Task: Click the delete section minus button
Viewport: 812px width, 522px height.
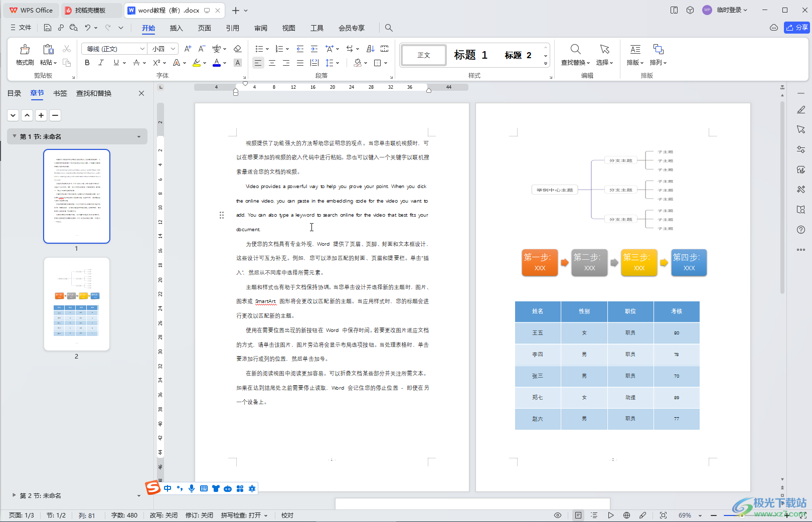Action: pyautogui.click(x=55, y=115)
